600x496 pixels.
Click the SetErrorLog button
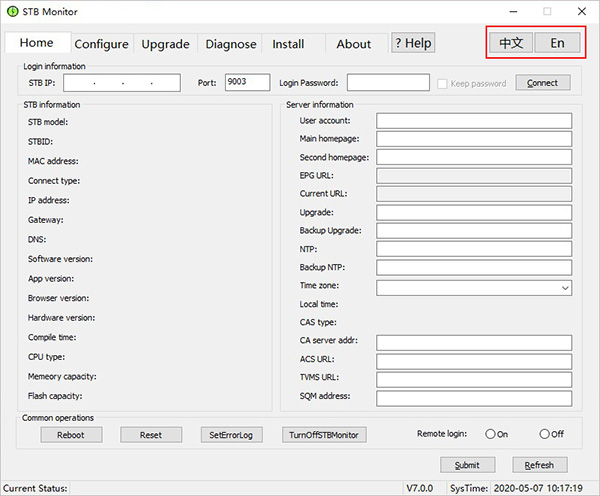[x=232, y=435]
